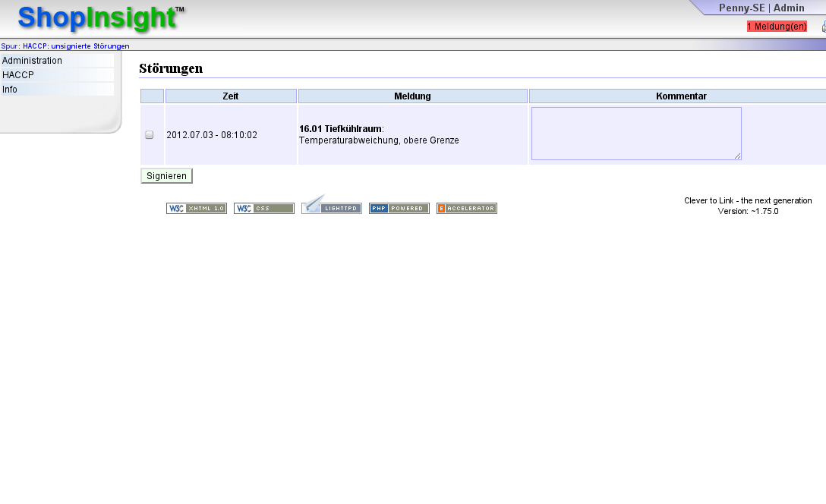Click the ShopInsight logo

(101, 18)
